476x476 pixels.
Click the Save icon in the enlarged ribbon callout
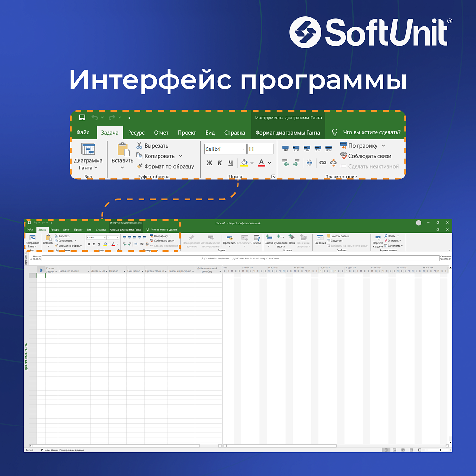(x=82, y=118)
